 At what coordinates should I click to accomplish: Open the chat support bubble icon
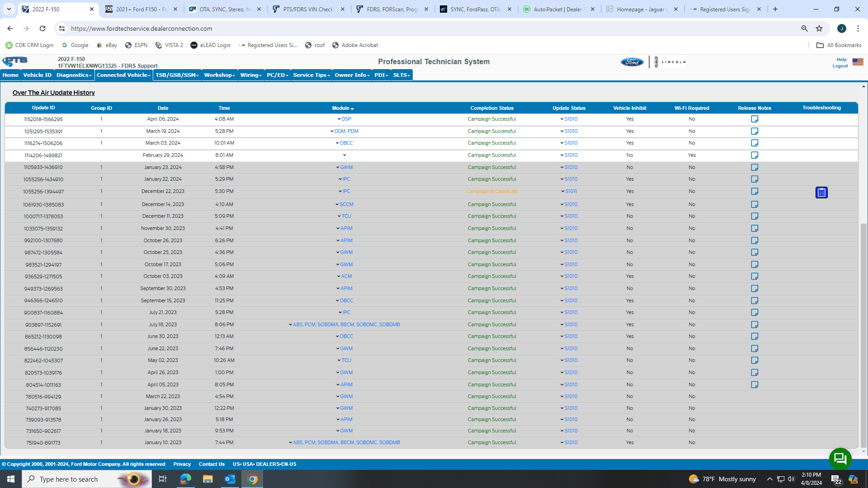pos(840,459)
